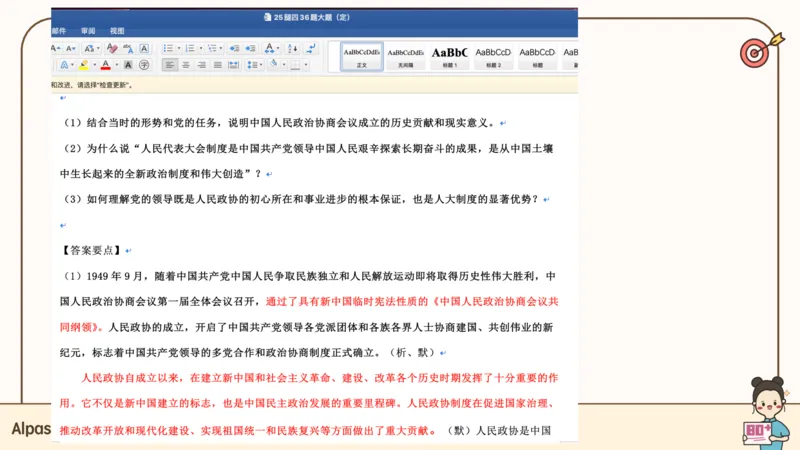Apply the 标题 style
800x450 pixels.
[537, 57]
